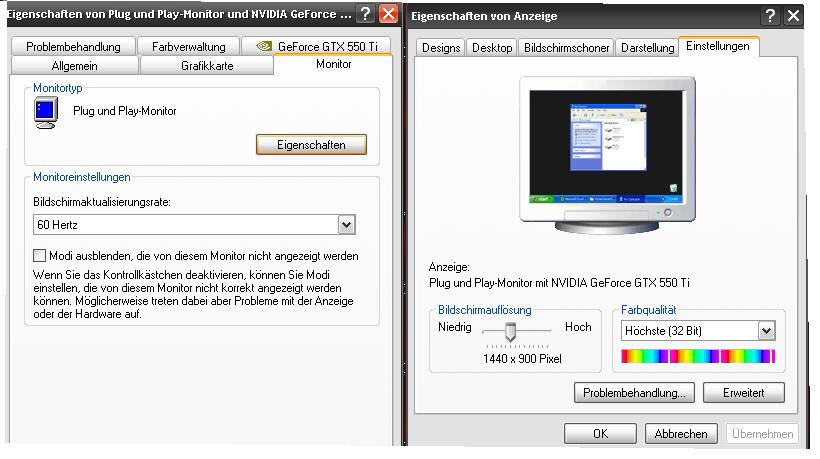Click the monitor preview image
The height and width of the screenshot is (459, 820).
pos(607,155)
